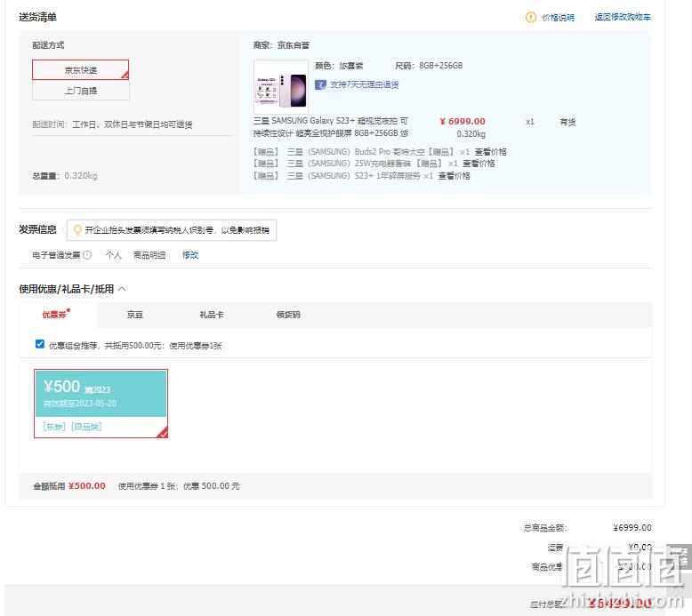Click the 总重量 0.320kg text

click(x=65, y=175)
